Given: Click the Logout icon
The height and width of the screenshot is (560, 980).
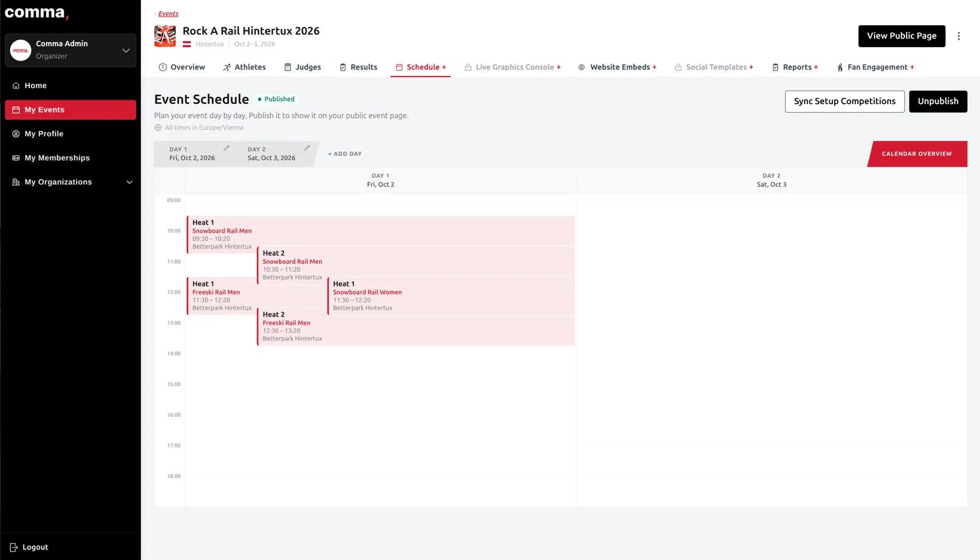Looking at the screenshot, I should point(13,547).
